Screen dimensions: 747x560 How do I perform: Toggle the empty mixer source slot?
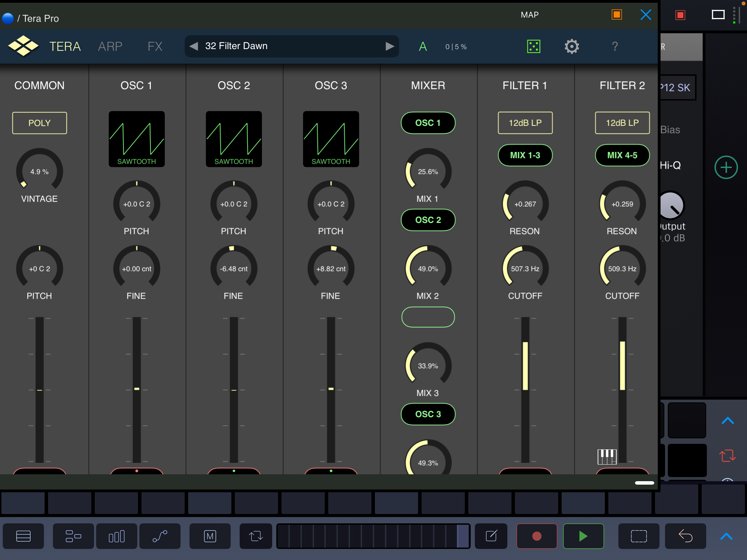tap(428, 317)
